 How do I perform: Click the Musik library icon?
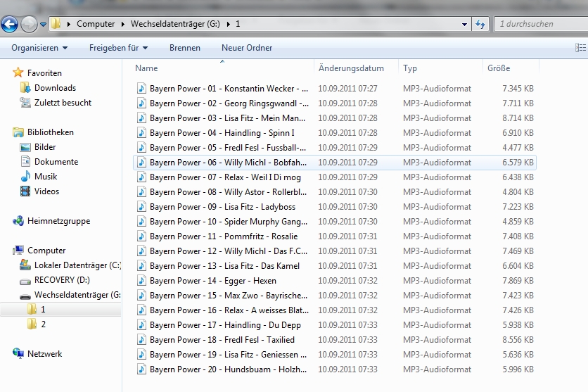[x=25, y=177]
